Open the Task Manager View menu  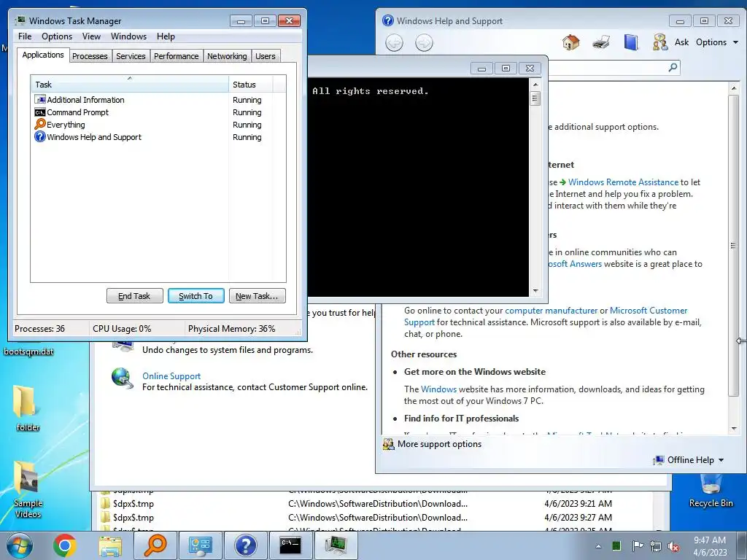[x=91, y=36]
